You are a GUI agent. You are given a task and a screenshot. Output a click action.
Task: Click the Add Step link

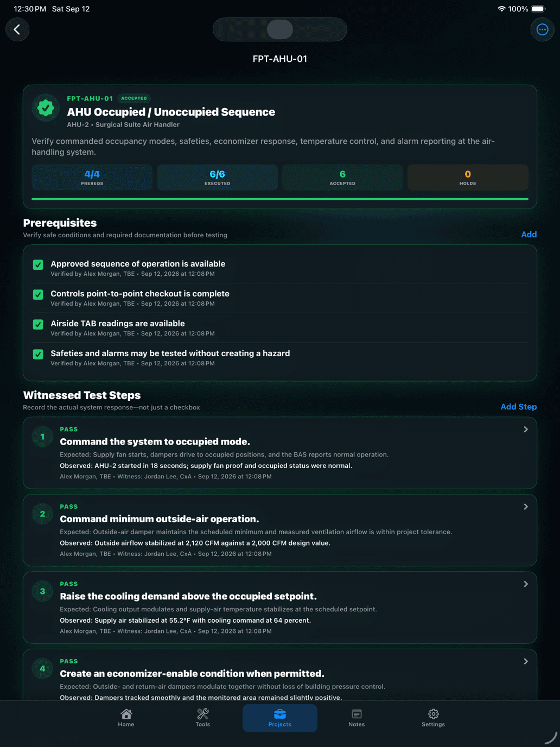coord(519,407)
